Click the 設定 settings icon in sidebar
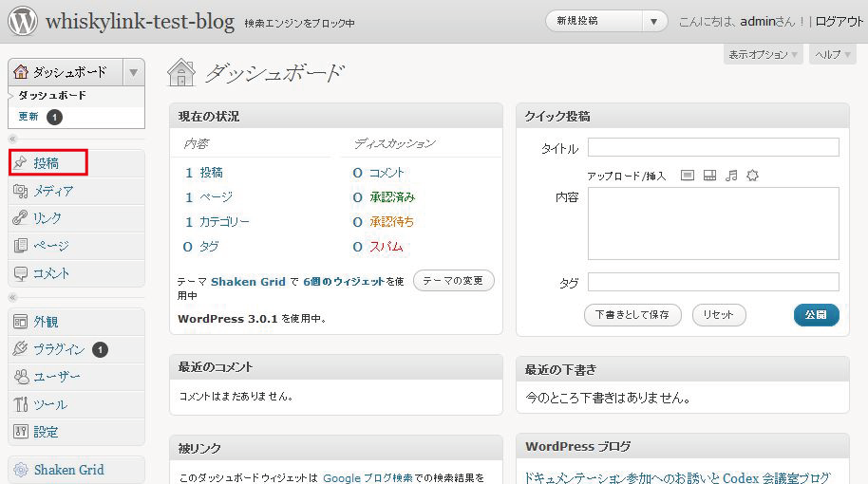The image size is (868, 484). pos(21,432)
